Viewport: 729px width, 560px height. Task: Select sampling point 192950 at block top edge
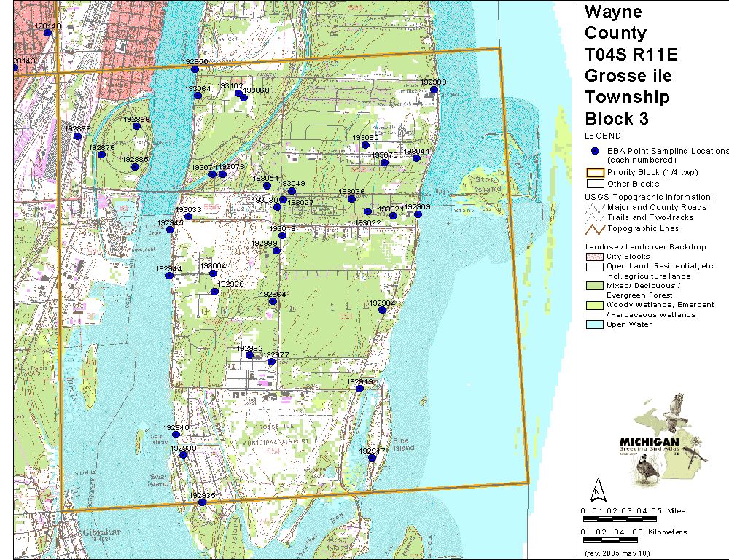[x=195, y=69]
